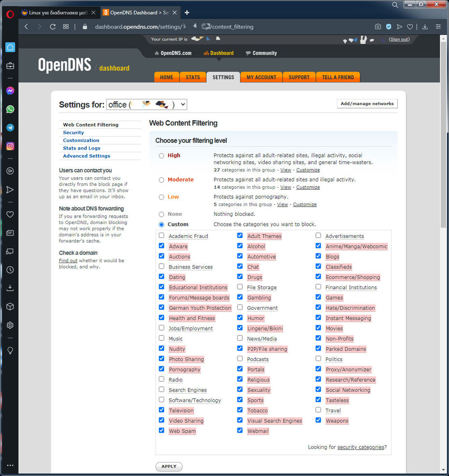The height and width of the screenshot is (476, 449).
Task: Enable the Music category checkbox
Action: point(161,338)
